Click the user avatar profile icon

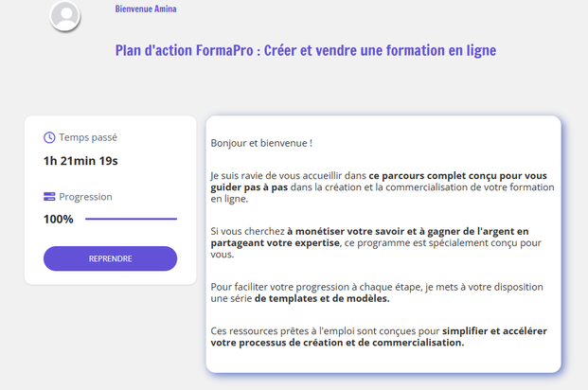click(65, 15)
